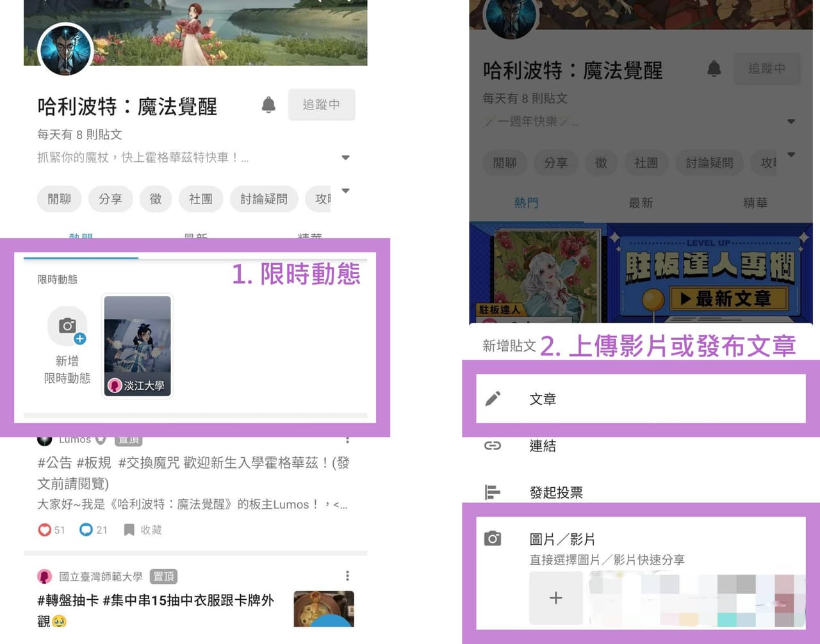
Task: Select the 徵 tag in the left screen
Action: (156, 199)
